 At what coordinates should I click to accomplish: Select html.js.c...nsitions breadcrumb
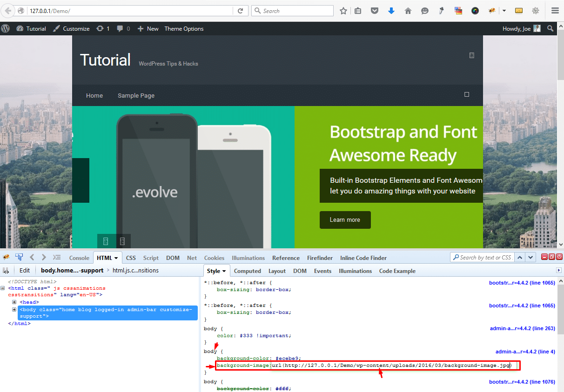point(135,271)
